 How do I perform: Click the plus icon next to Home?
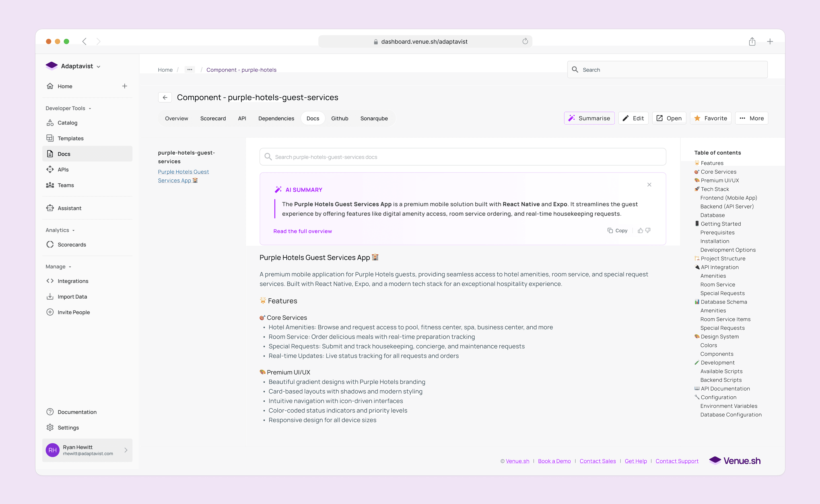click(124, 86)
